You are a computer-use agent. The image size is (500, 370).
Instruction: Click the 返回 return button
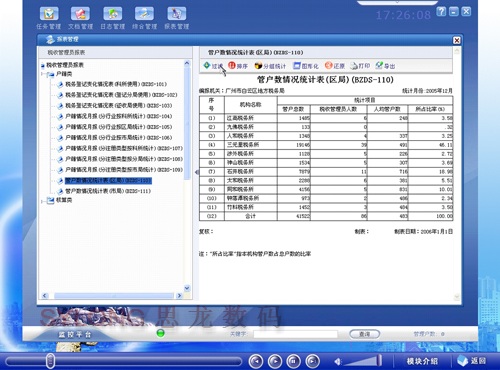[472, 361]
